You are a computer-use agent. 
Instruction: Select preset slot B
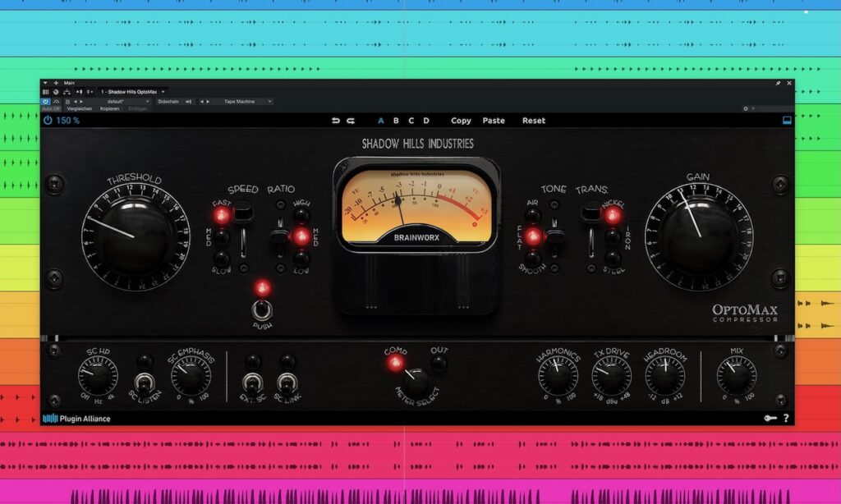(x=396, y=121)
